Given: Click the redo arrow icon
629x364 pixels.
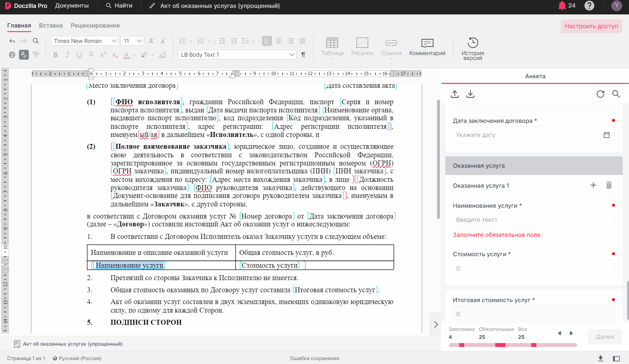Looking at the screenshot, I should pyautogui.click(x=24, y=41).
